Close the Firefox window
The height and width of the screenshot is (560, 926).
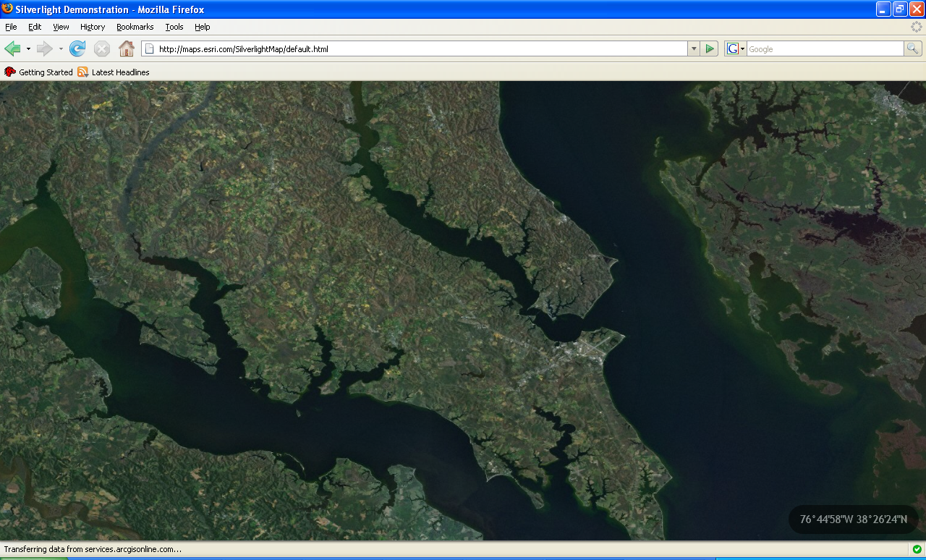click(x=917, y=9)
